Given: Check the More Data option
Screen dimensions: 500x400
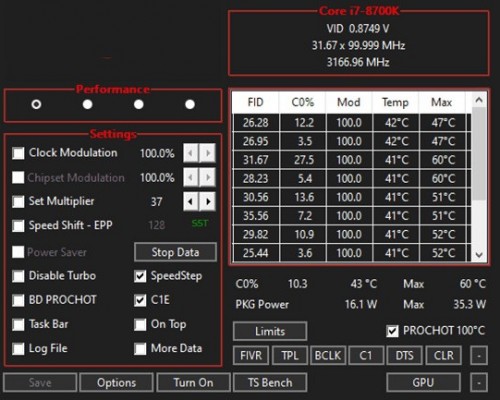Looking at the screenshot, I should pyautogui.click(x=140, y=349).
